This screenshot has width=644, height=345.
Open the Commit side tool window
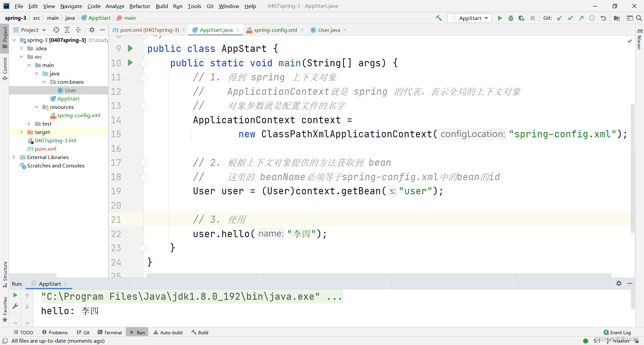[5, 69]
